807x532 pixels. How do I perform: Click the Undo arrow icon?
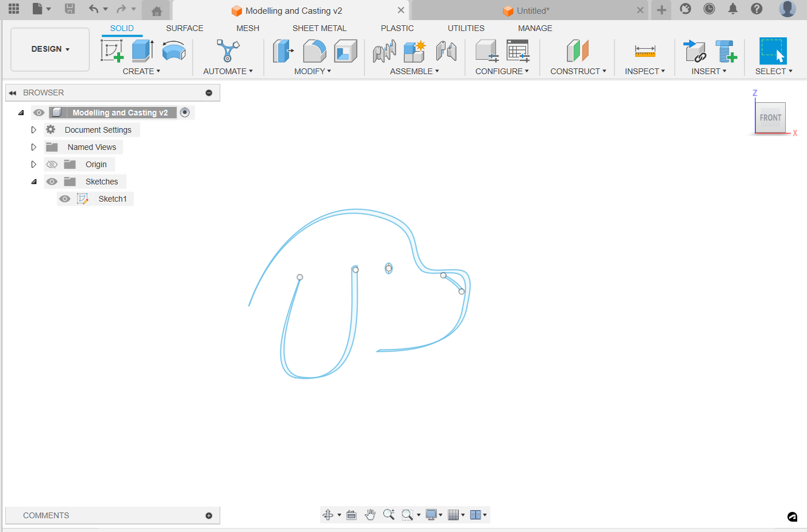click(x=94, y=9)
